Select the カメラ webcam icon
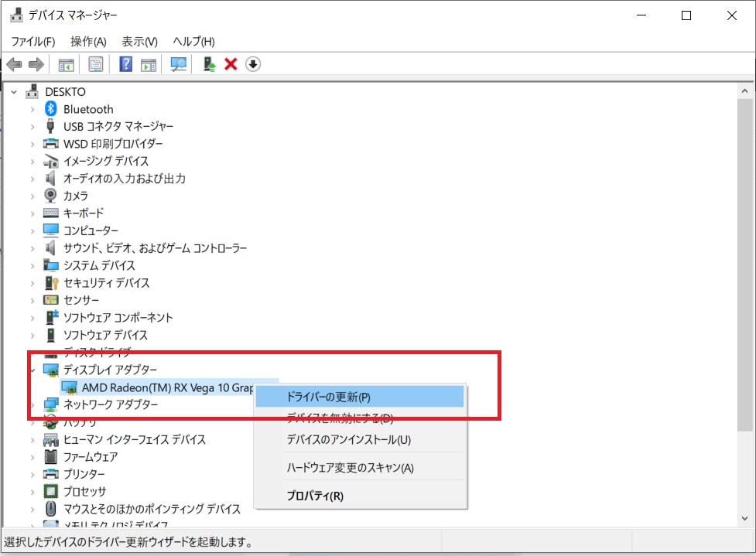The height and width of the screenshot is (556, 756). (50, 196)
